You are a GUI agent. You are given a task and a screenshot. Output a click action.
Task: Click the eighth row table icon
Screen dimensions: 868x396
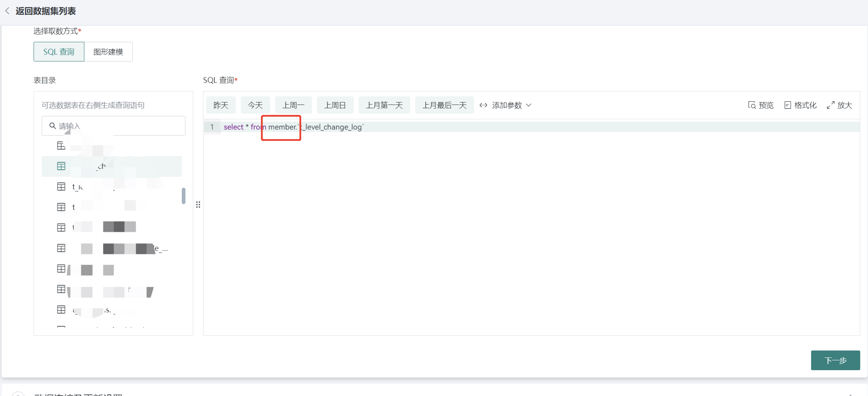[x=61, y=289]
